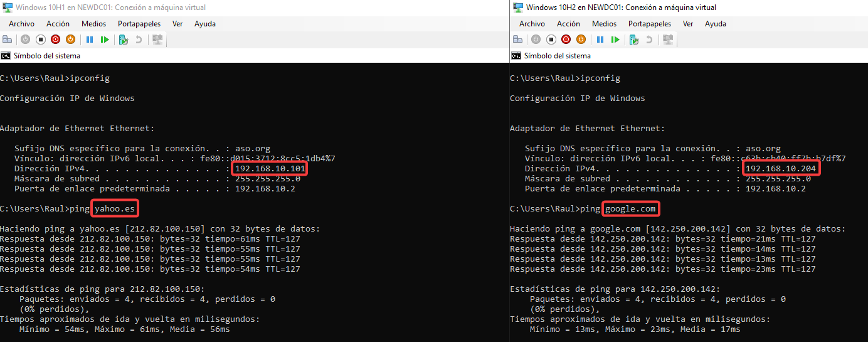868x342 pixels.
Task: Shut down Windows 10H1 VM using the red power icon
Action: (x=56, y=40)
